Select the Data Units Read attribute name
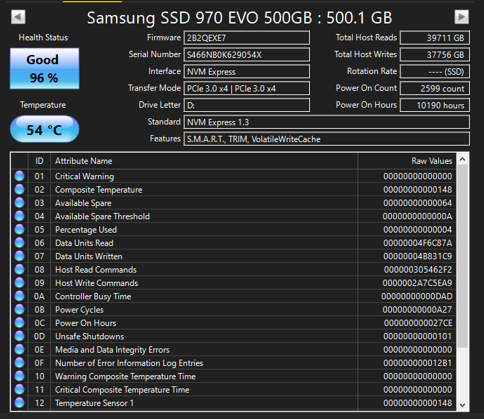This screenshot has height=419, width=484. [84, 243]
